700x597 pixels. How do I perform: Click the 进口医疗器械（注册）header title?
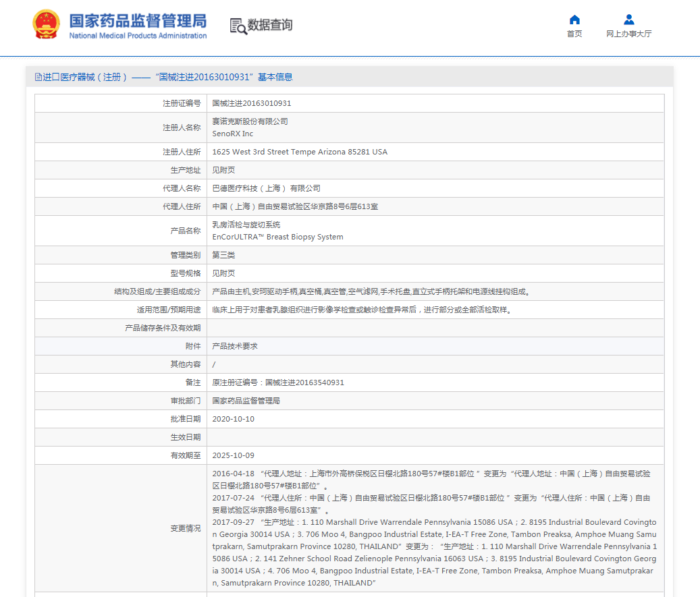pos(86,78)
